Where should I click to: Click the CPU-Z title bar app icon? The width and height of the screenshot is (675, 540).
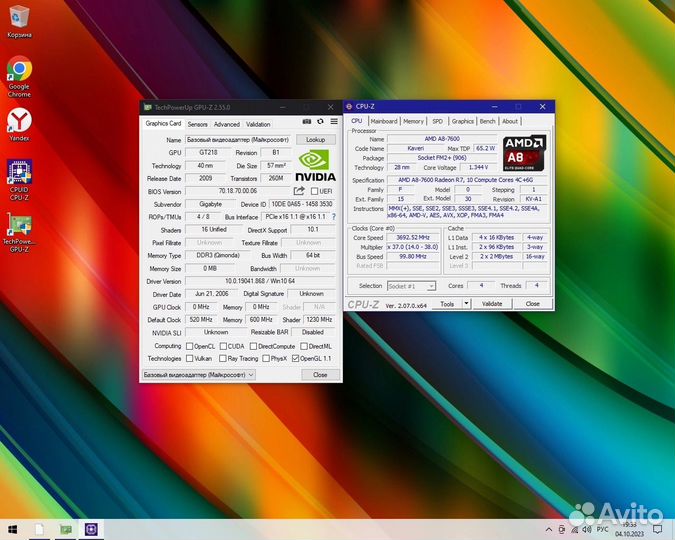tap(349, 106)
